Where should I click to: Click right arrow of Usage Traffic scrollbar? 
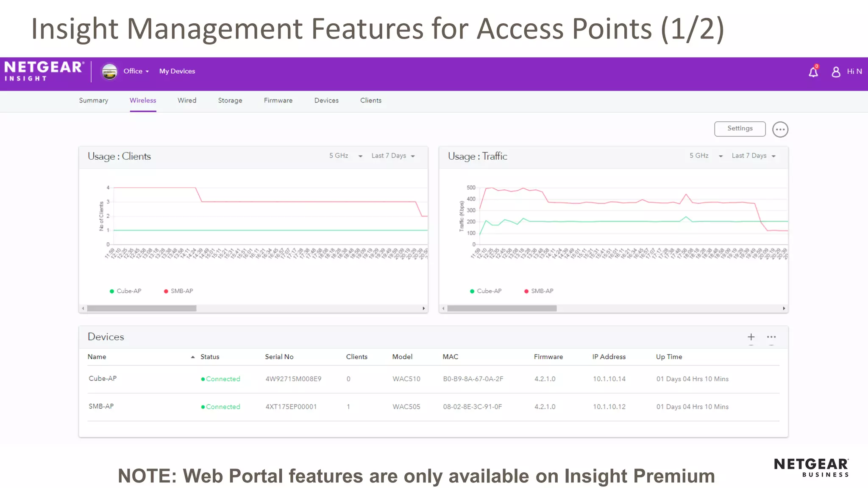coord(784,308)
